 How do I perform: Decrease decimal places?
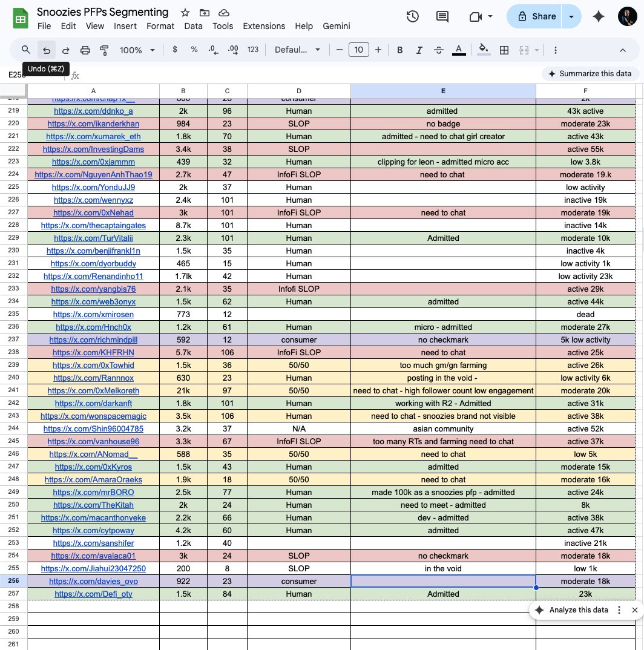[x=213, y=50]
